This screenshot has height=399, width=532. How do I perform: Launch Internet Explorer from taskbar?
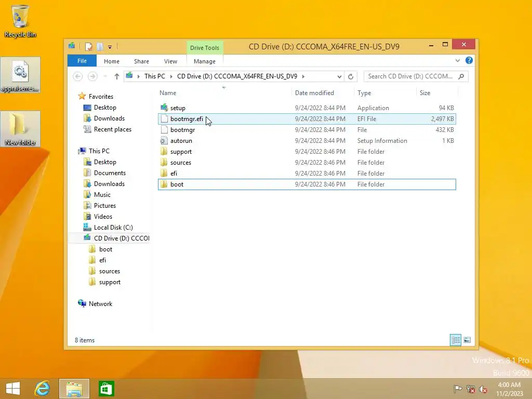(x=42, y=389)
